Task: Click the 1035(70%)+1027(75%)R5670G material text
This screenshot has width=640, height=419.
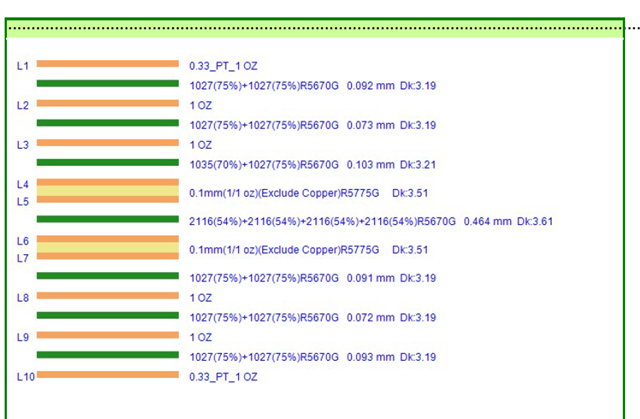Action: point(264,165)
